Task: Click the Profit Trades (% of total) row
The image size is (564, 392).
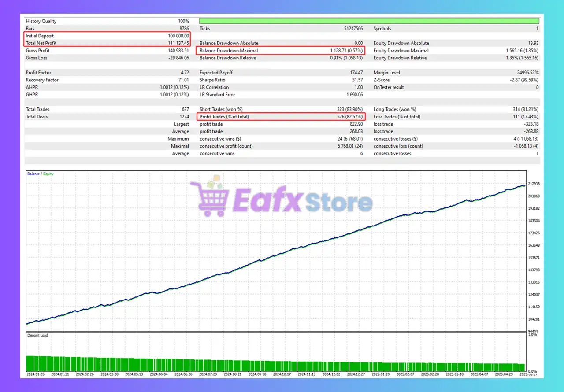Action: click(x=280, y=117)
